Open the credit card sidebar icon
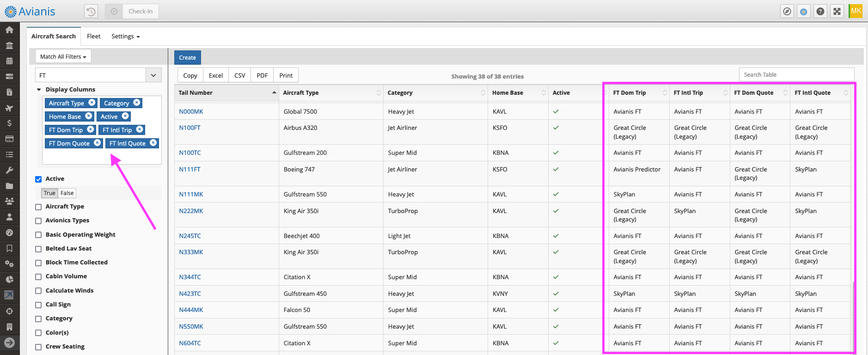This screenshot has width=868, height=355. pos(9,139)
